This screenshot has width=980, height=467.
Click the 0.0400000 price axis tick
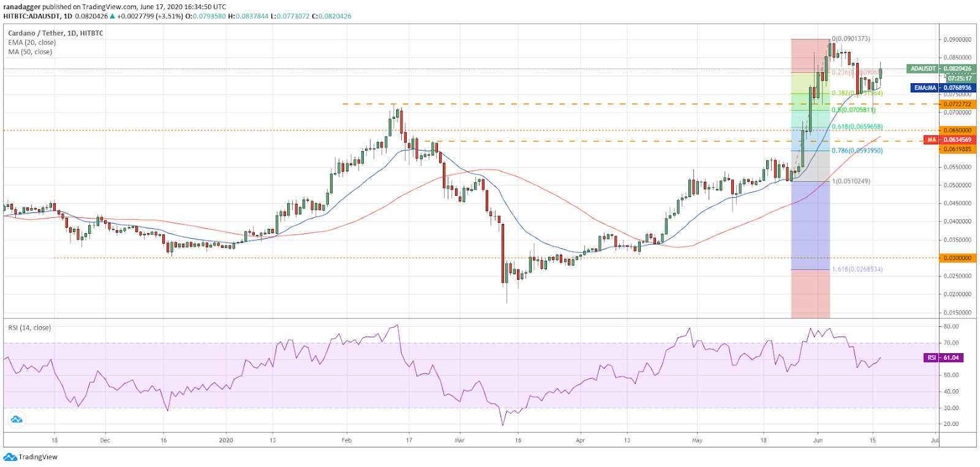[x=957, y=221]
